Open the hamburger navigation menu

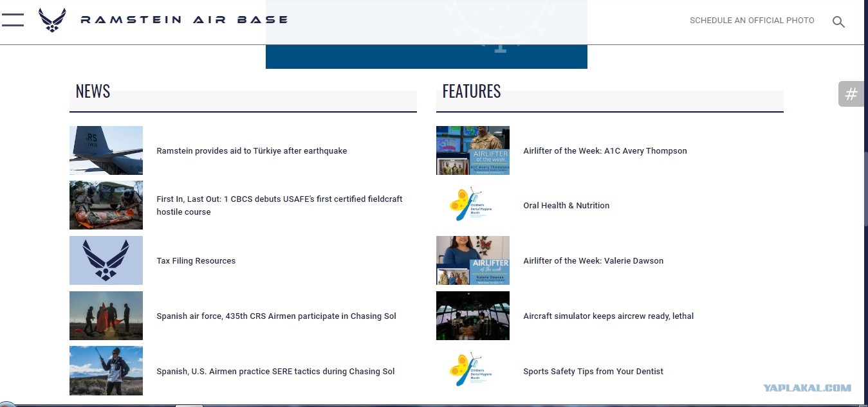point(12,20)
